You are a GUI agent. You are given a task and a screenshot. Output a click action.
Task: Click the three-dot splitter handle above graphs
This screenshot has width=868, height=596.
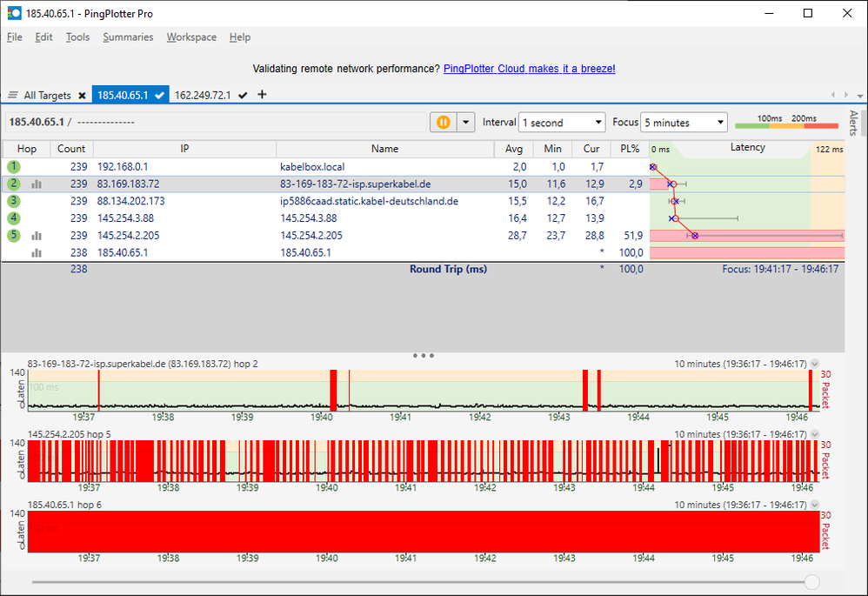(424, 356)
